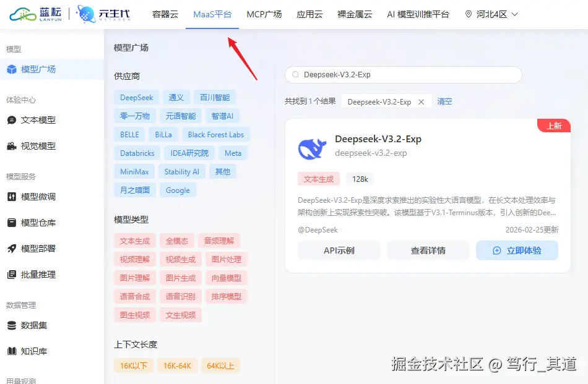Click the 模型仓库 archive icon
Screen dimensions: 588x384
pyautogui.click(x=12, y=223)
